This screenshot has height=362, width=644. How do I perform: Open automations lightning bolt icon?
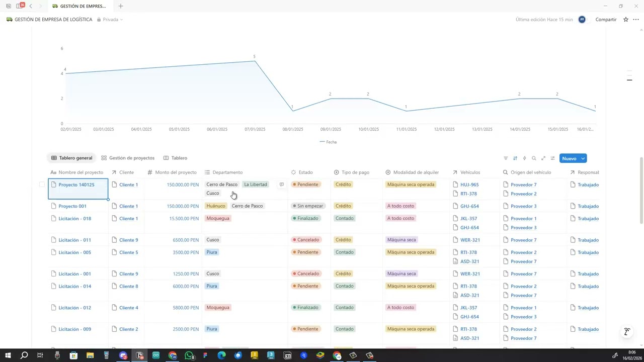(x=524, y=158)
